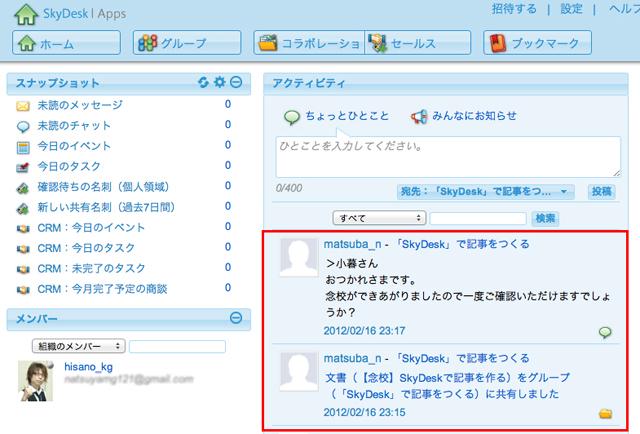Click the 新しい共有名刺 icon
The image size is (640, 434).
pyautogui.click(x=23, y=208)
